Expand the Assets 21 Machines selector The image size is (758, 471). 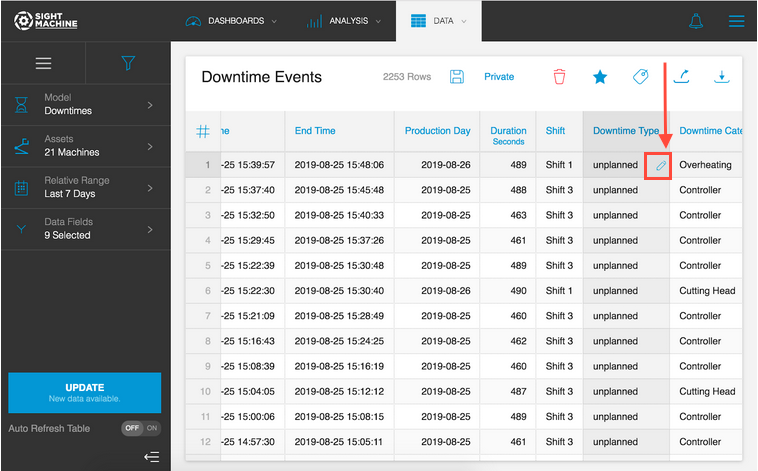[86, 146]
